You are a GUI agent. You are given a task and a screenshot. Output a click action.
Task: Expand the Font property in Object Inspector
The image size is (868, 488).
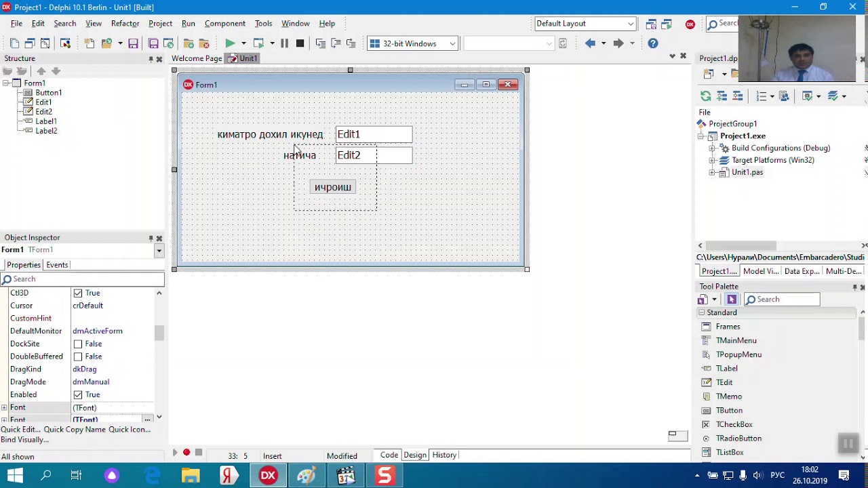pos(4,407)
